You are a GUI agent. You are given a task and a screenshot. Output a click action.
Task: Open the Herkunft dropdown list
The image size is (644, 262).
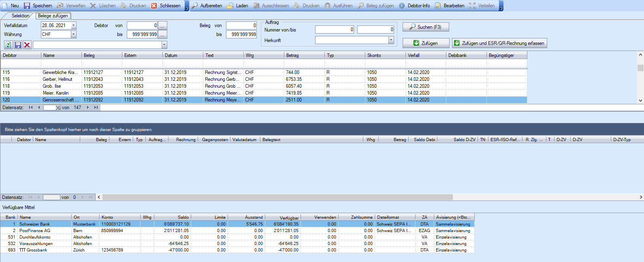(391, 40)
